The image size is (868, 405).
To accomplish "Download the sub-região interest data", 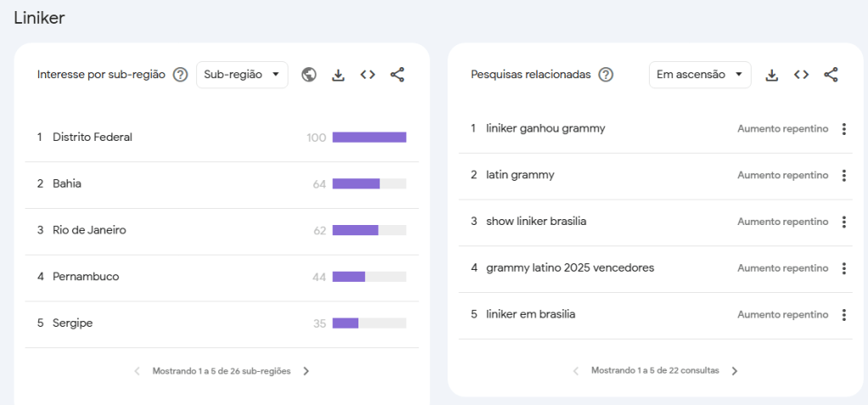I will tap(338, 75).
